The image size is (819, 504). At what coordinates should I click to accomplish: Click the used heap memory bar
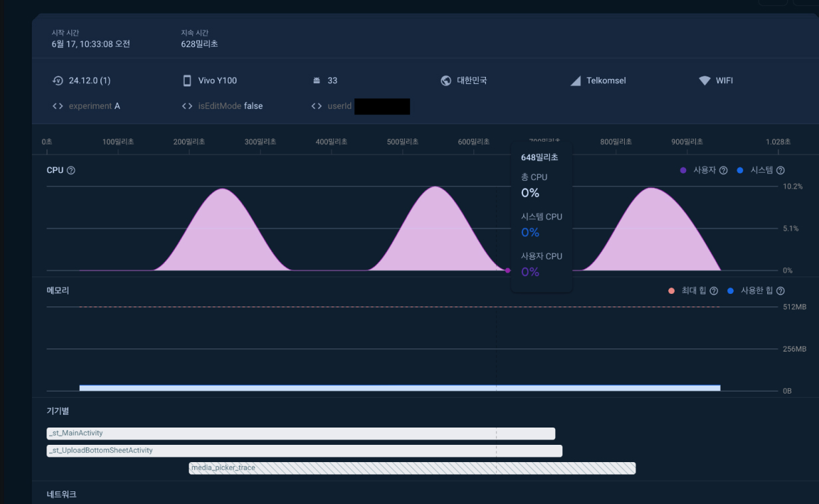point(399,388)
